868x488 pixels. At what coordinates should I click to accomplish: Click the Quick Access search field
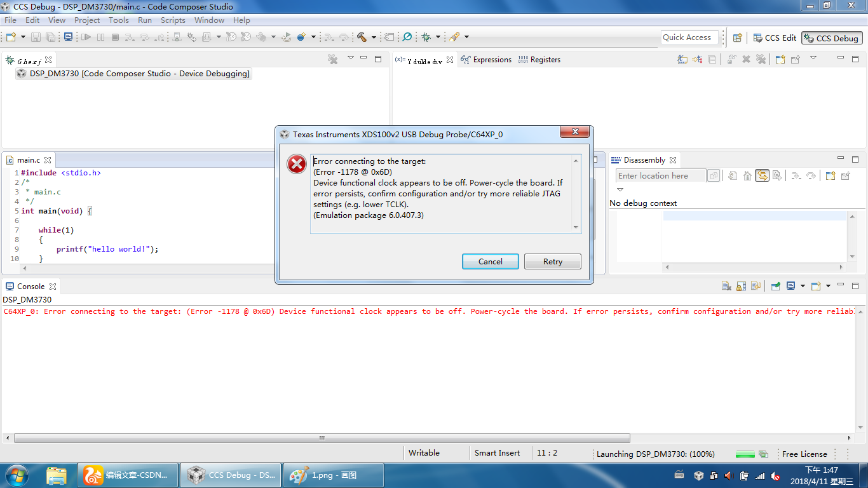pos(690,37)
